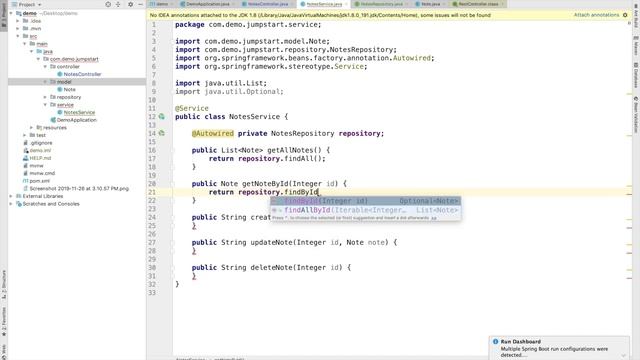Switch to Note.java tab

[430, 4]
